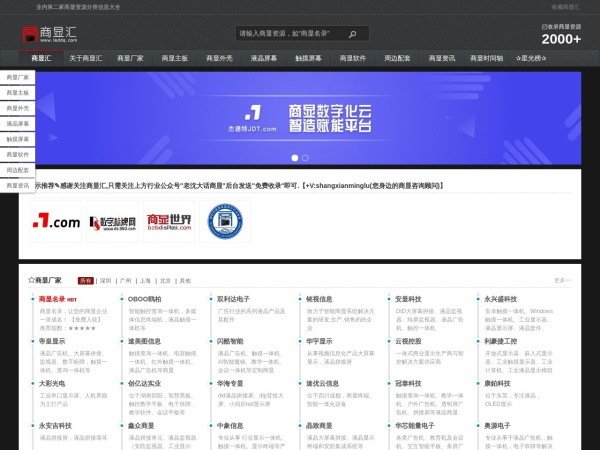Select the 深圳 city filter tab
Screen dimensions: 600x450
[105, 280]
